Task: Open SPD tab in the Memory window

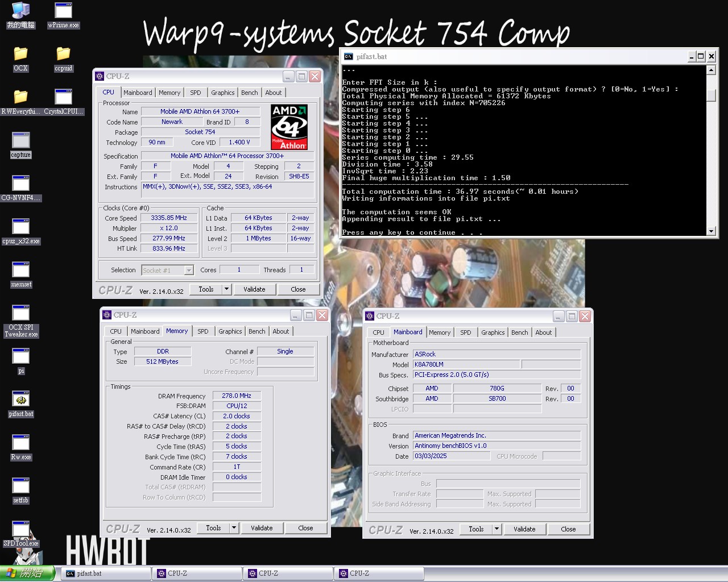Action: pos(203,331)
